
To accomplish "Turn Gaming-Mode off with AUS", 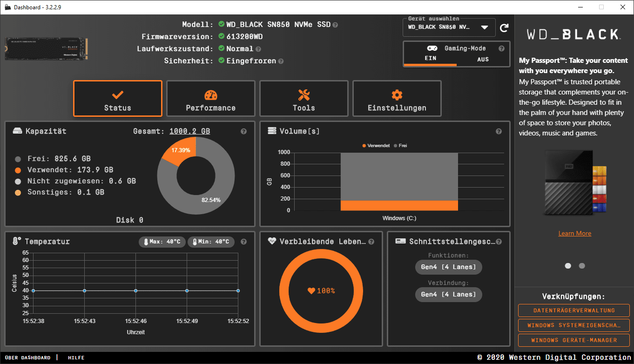I will (483, 60).
